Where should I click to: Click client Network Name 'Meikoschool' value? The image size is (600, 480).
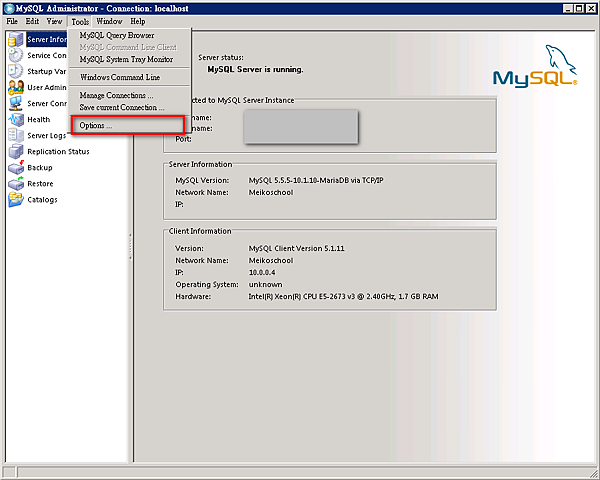pos(271,261)
